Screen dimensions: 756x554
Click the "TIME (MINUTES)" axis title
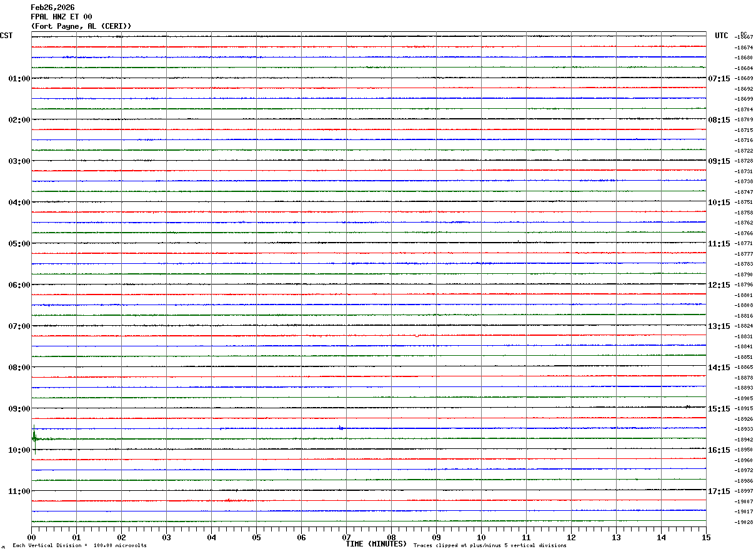pos(376,544)
